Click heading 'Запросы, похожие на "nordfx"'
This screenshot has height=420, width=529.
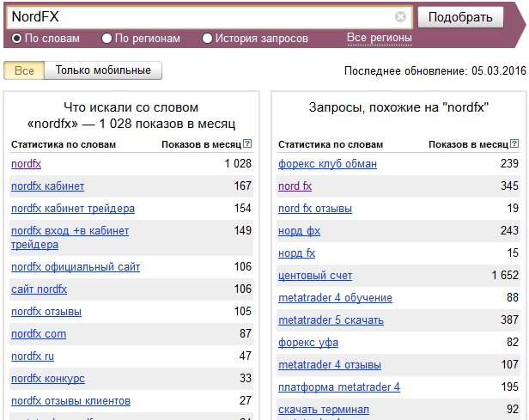398,107
